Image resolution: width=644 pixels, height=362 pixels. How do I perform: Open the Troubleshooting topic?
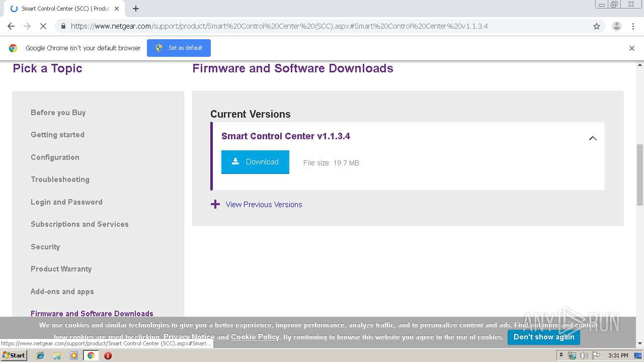pyautogui.click(x=60, y=179)
